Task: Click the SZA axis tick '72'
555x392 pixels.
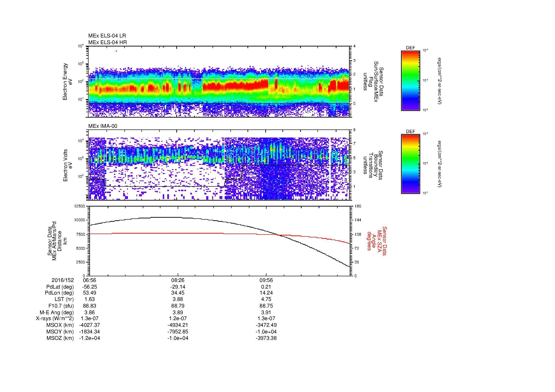Action: (x=357, y=248)
